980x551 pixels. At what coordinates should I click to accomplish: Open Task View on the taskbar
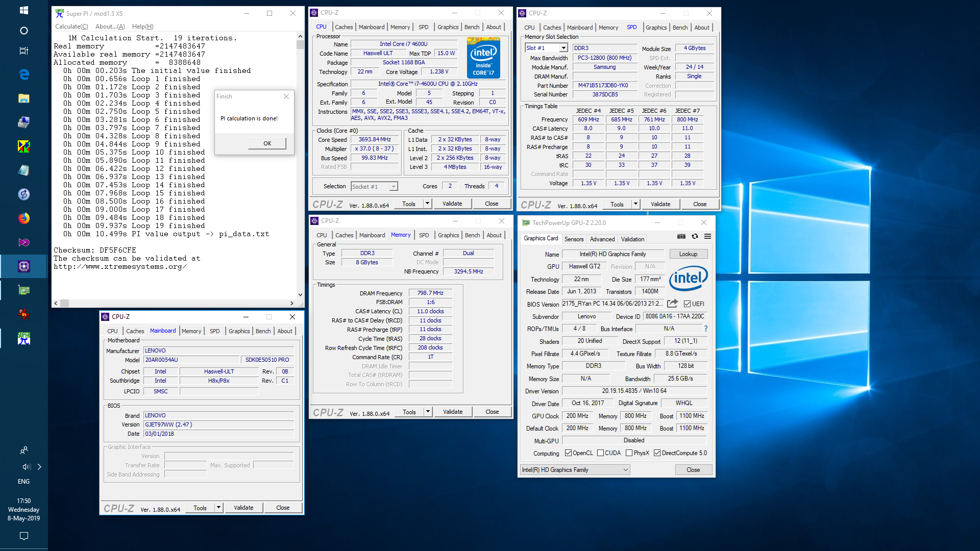coord(23,51)
